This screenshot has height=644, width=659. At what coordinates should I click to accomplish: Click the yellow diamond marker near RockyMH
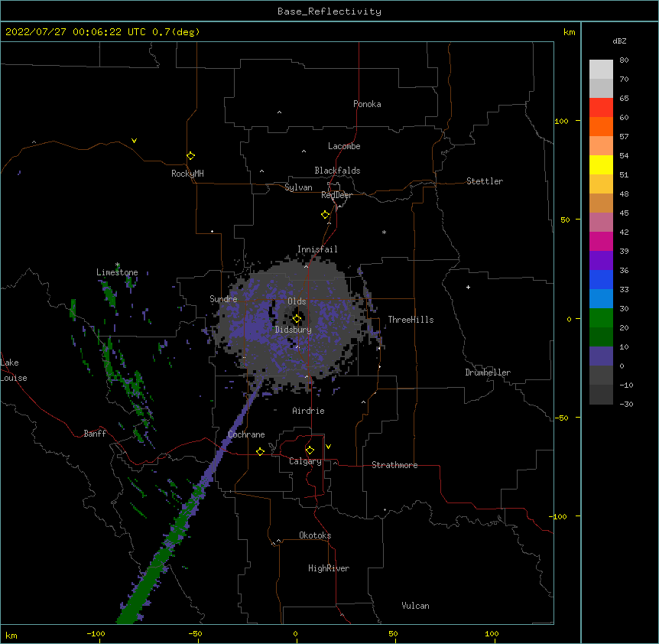pos(190,155)
